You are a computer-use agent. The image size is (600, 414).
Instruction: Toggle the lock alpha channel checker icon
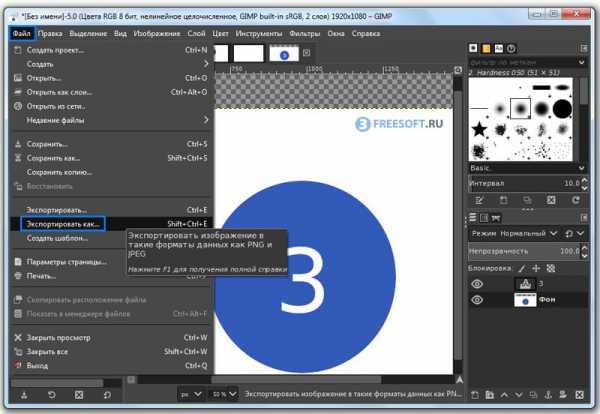point(551,269)
